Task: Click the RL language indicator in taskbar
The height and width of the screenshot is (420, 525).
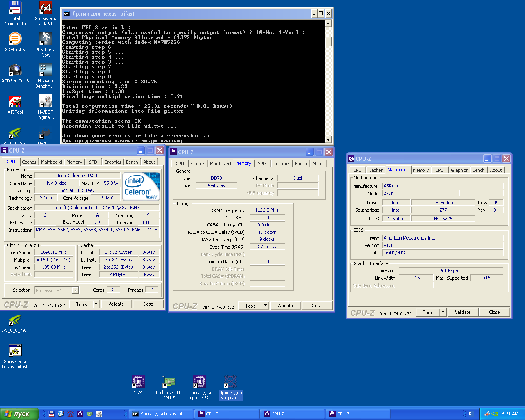Action: click(471, 414)
